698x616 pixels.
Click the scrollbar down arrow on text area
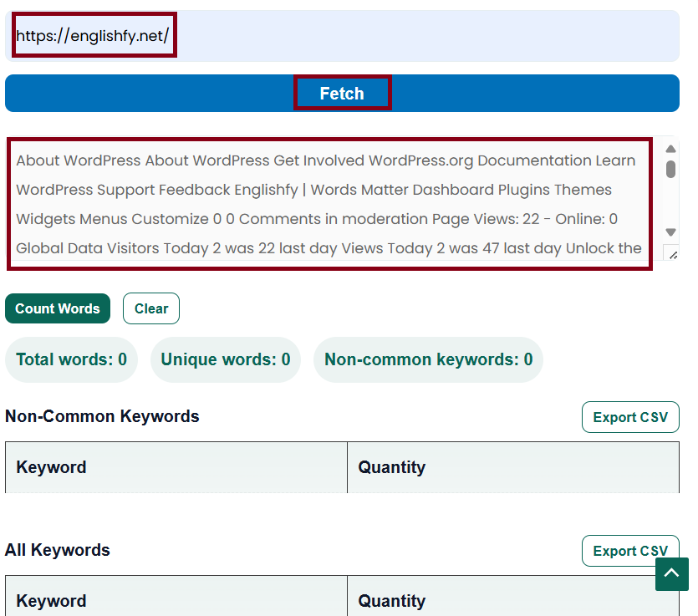click(670, 232)
